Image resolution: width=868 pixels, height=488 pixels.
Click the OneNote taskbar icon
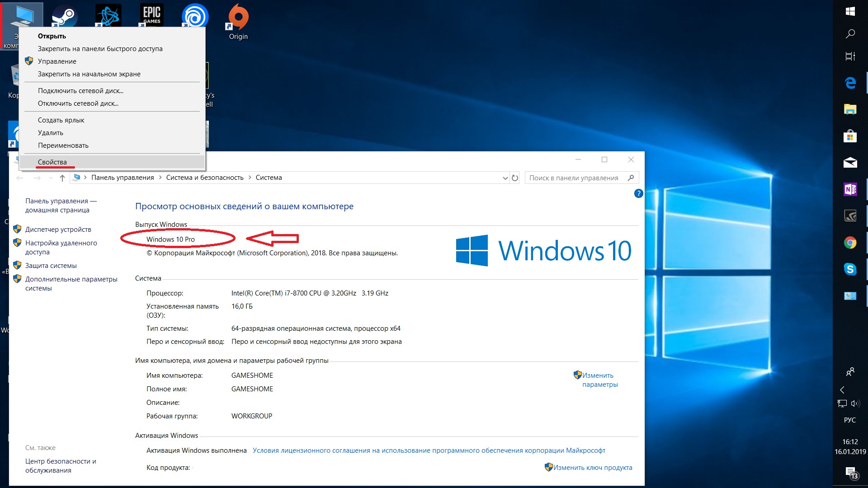(x=850, y=189)
